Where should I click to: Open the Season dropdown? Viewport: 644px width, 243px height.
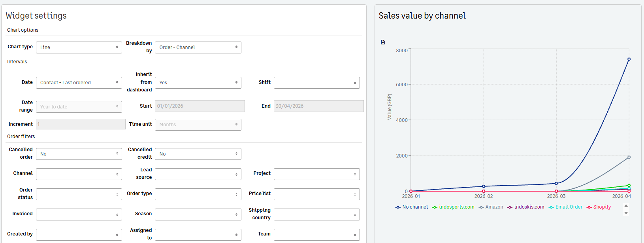(198, 215)
